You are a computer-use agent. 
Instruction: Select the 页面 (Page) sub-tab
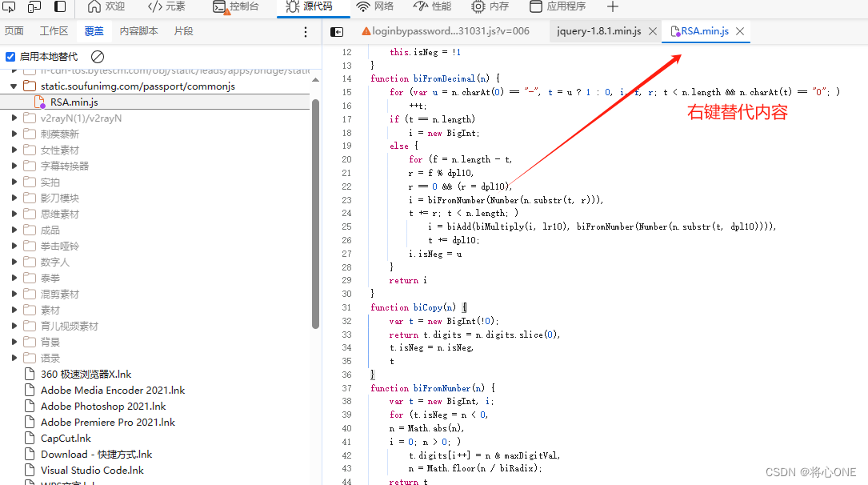pyautogui.click(x=14, y=31)
